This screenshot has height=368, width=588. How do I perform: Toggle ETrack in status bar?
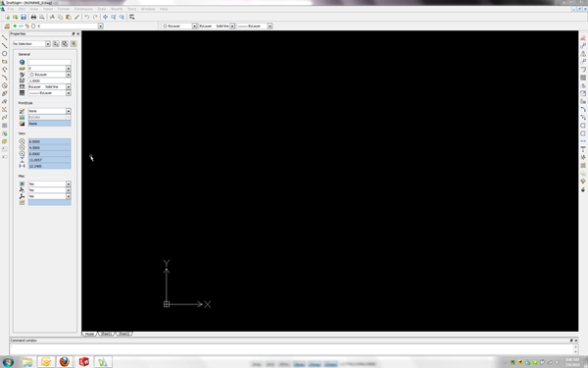click(x=330, y=364)
